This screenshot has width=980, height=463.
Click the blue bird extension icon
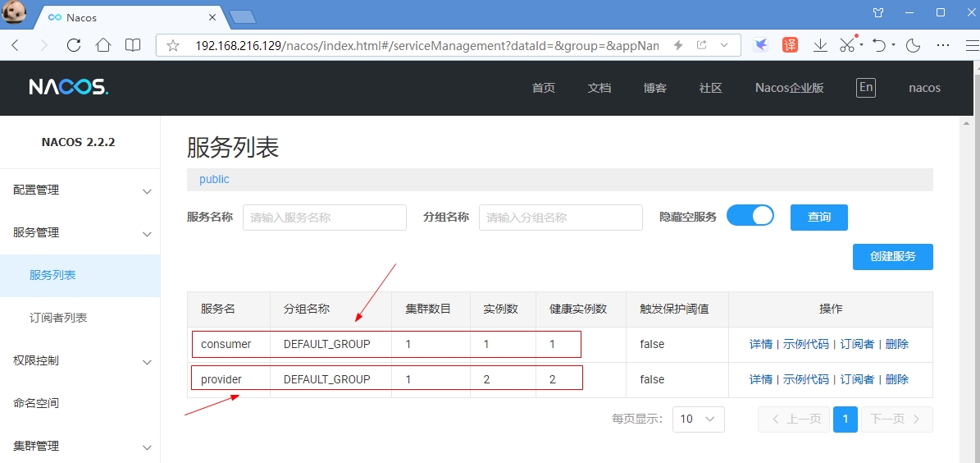[x=760, y=45]
